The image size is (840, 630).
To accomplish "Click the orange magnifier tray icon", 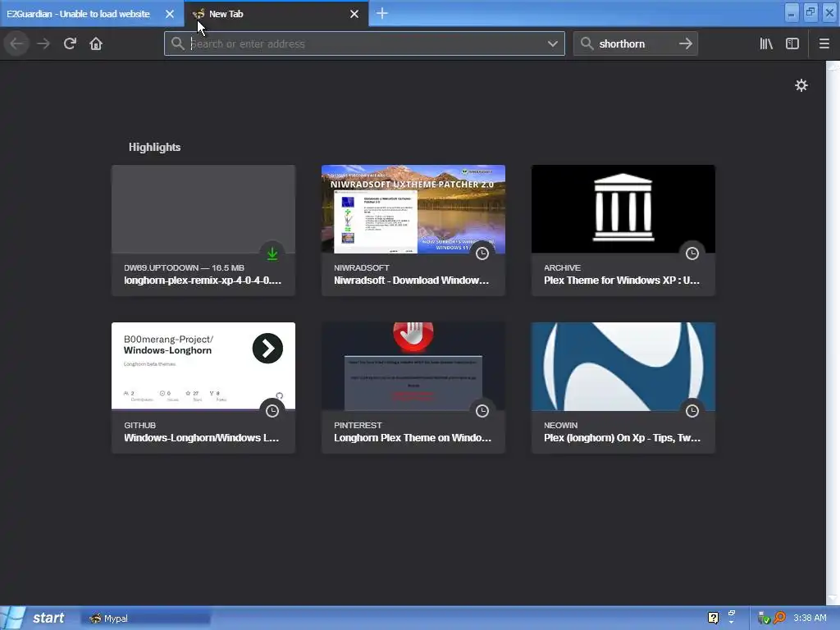I will coord(779,618).
